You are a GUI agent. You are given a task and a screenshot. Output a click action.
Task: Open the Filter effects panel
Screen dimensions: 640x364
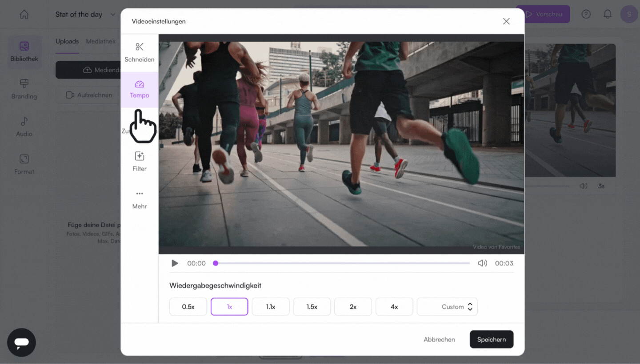coord(140,161)
